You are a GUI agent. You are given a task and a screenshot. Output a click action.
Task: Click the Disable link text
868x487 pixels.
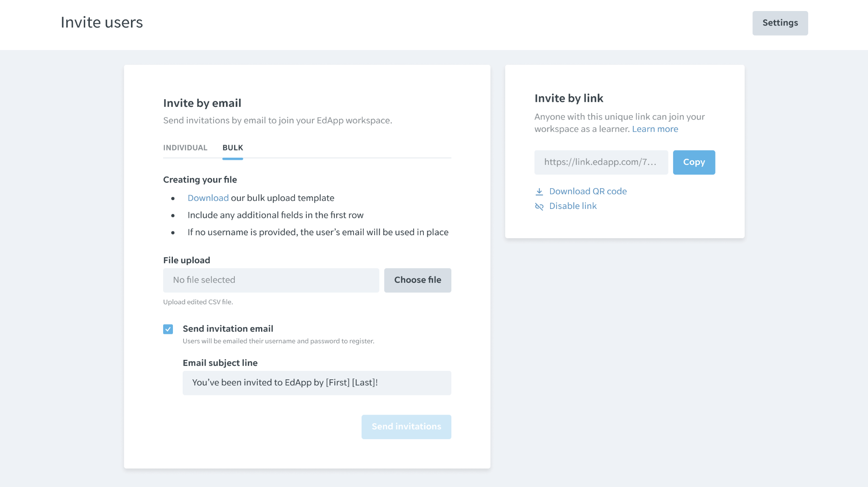573,206
